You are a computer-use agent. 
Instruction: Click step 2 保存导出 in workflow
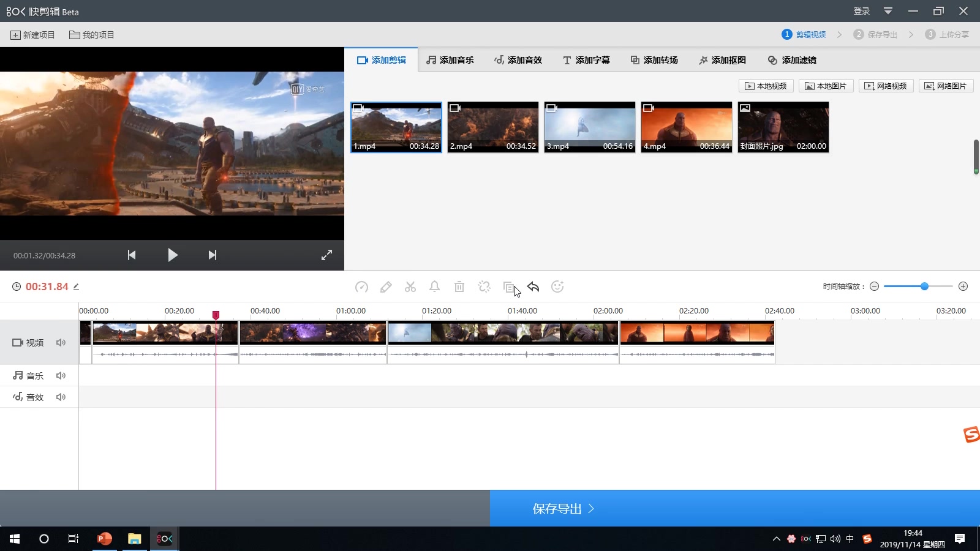pyautogui.click(x=875, y=34)
